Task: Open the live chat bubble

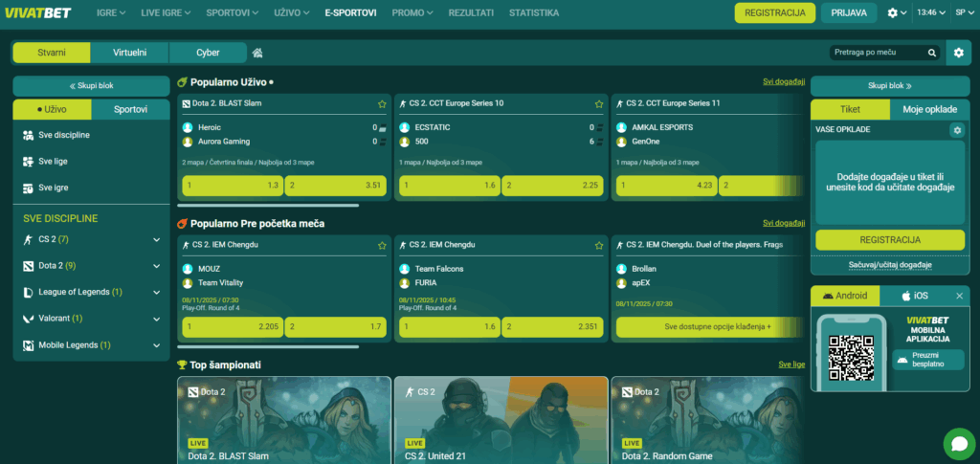Action: point(957,442)
